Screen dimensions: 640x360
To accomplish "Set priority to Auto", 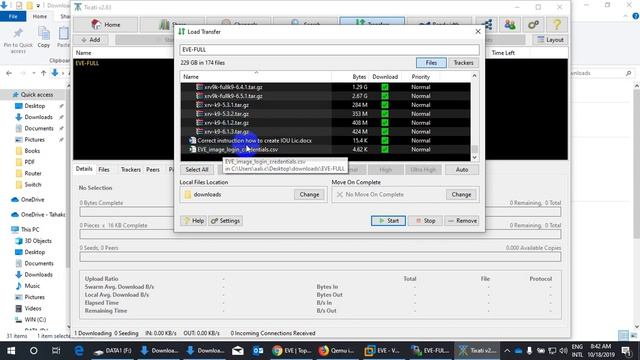I will coord(462,169).
